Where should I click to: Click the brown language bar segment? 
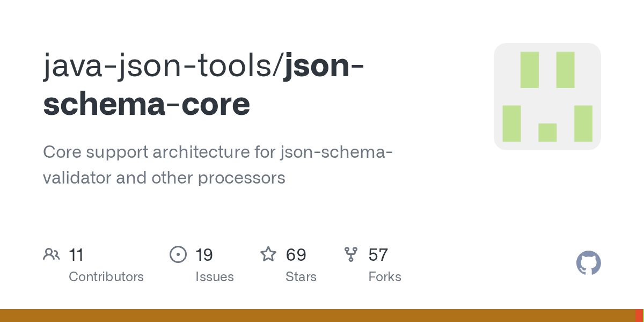[x=318, y=316]
